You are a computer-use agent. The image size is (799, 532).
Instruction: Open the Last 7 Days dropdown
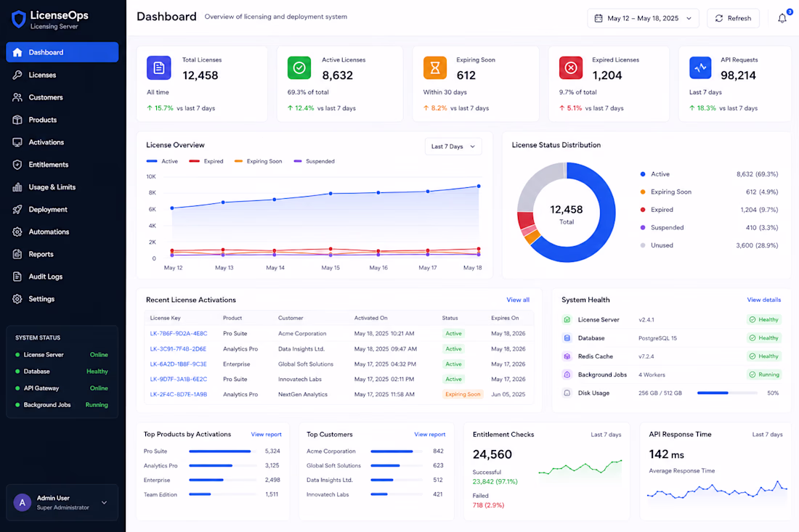(453, 147)
